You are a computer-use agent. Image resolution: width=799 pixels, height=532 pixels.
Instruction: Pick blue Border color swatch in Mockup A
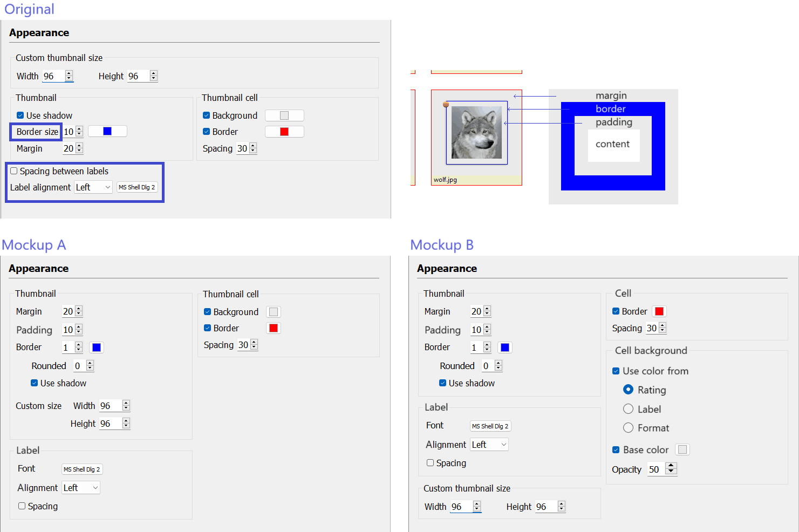97,347
